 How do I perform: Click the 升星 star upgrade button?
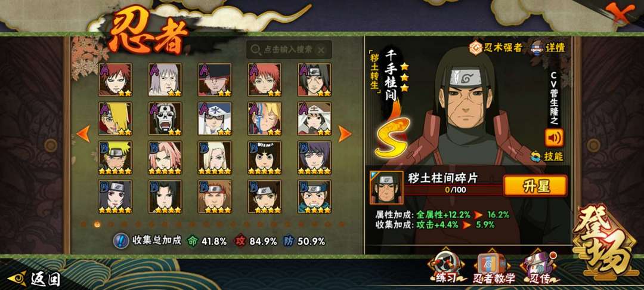(x=535, y=186)
